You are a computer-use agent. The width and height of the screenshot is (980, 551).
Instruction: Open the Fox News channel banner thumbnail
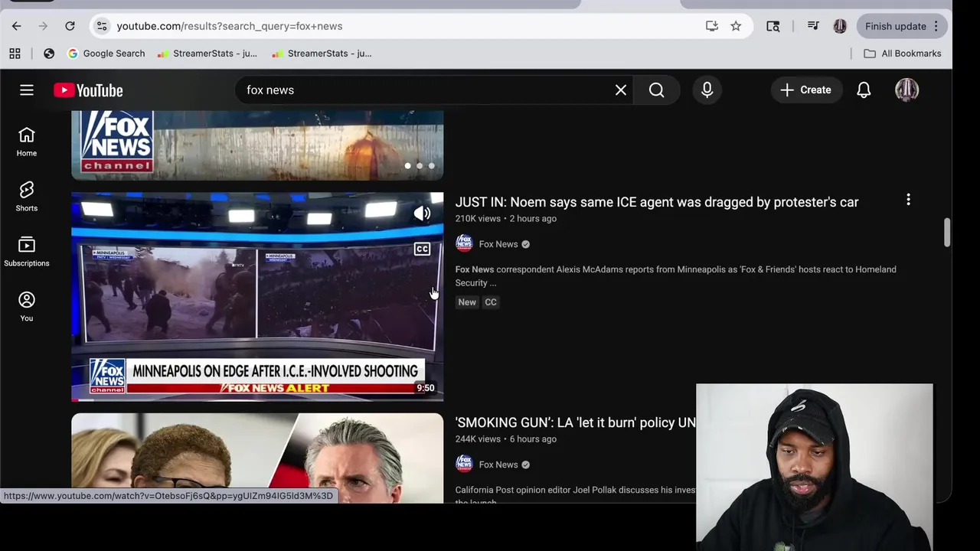tap(257, 145)
